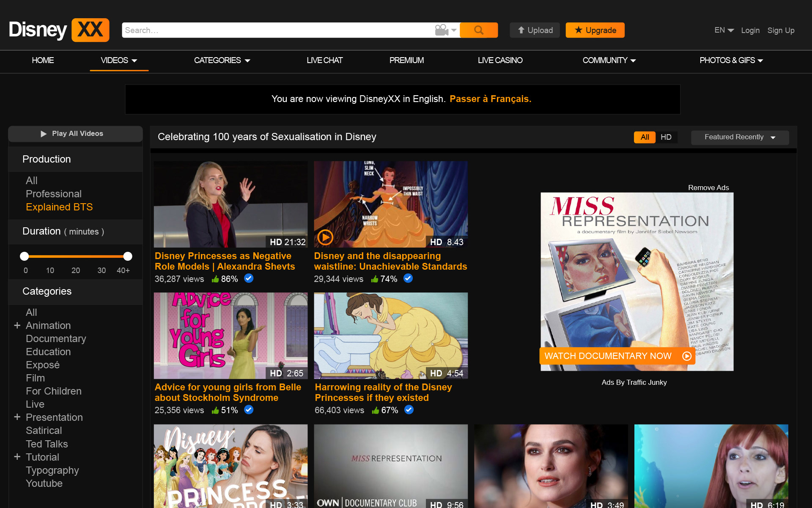
Task: Open the Featured Recently sort dropdown
Action: tap(740, 137)
